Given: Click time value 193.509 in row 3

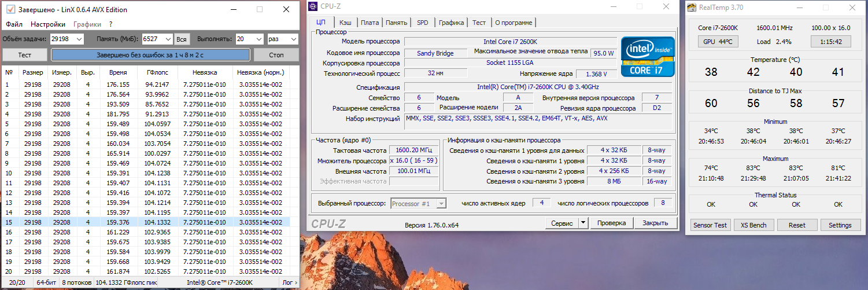Looking at the screenshot, I should 118,104.
